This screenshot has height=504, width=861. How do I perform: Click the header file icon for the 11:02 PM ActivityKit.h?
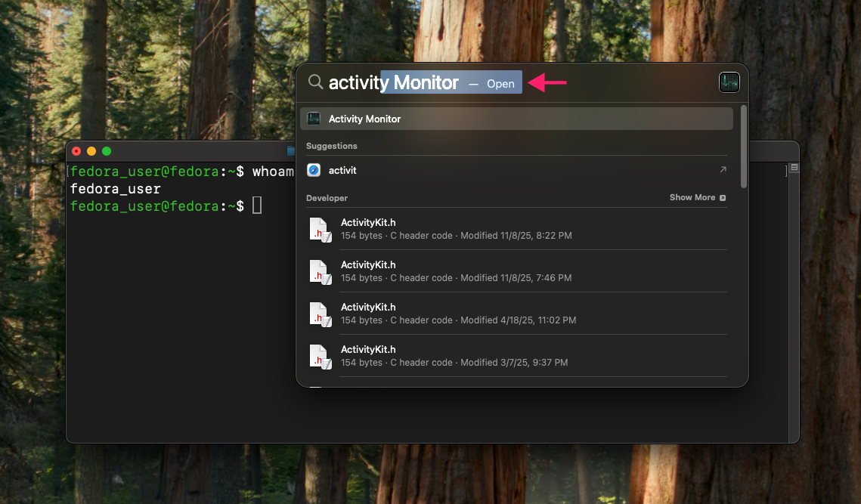coord(320,314)
